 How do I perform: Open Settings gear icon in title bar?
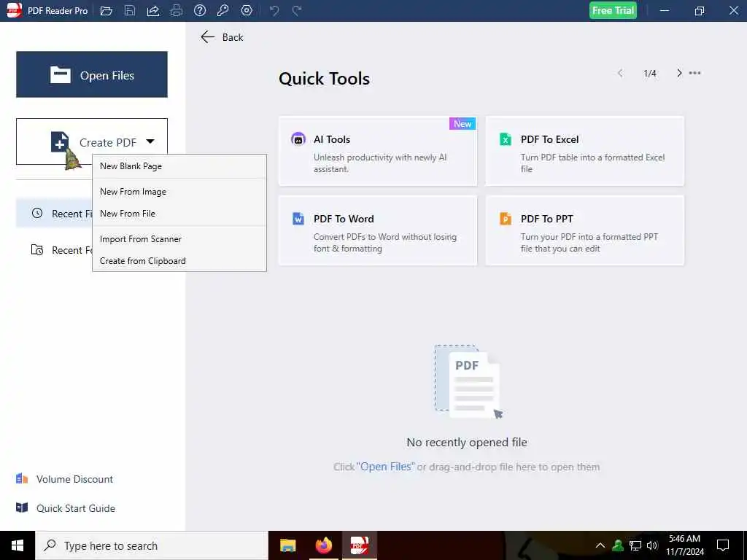pyautogui.click(x=247, y=10)
